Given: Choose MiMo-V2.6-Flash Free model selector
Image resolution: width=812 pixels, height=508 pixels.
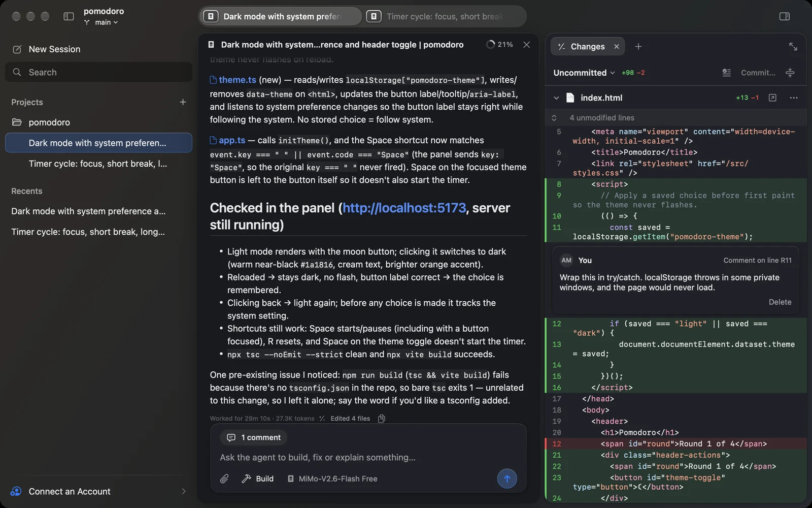Looking at the screenshot, I should (x=332, y=479).
